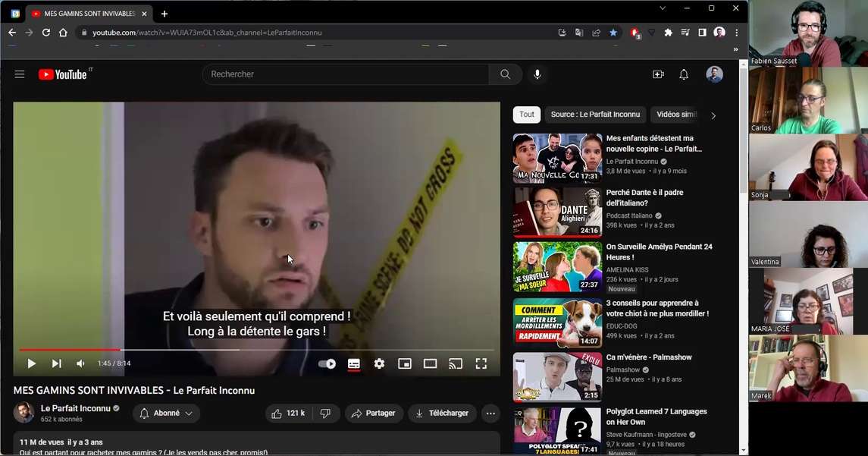Viewport: 868px width, 456px height.
Task: Open the browser home page button
Action: (x=63, y=33)
